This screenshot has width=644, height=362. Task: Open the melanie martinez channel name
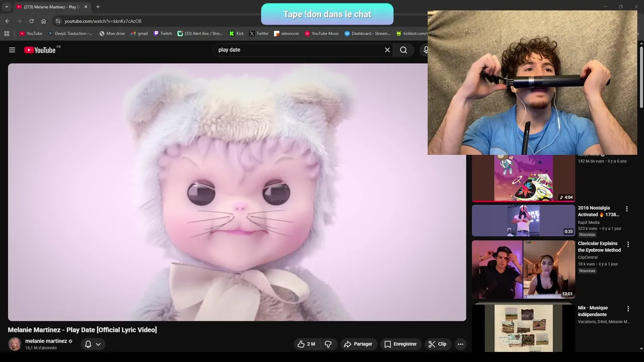[x=46, y=341]
